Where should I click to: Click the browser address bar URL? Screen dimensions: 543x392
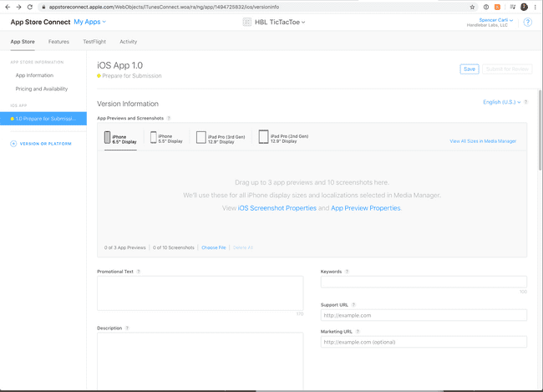(x=164, y=7)
